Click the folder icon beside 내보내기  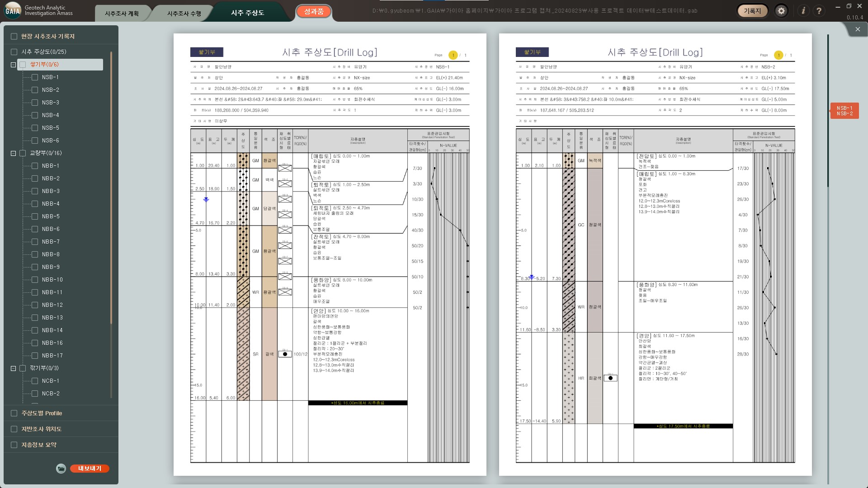(x=61, y=469)
